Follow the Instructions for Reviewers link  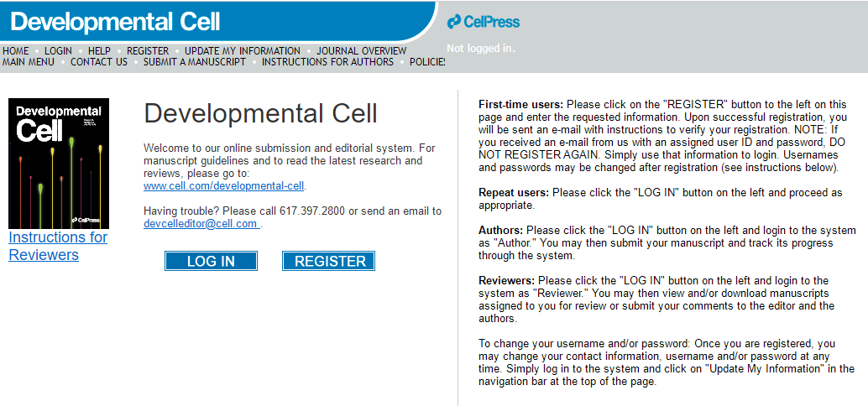pos(58,246)
